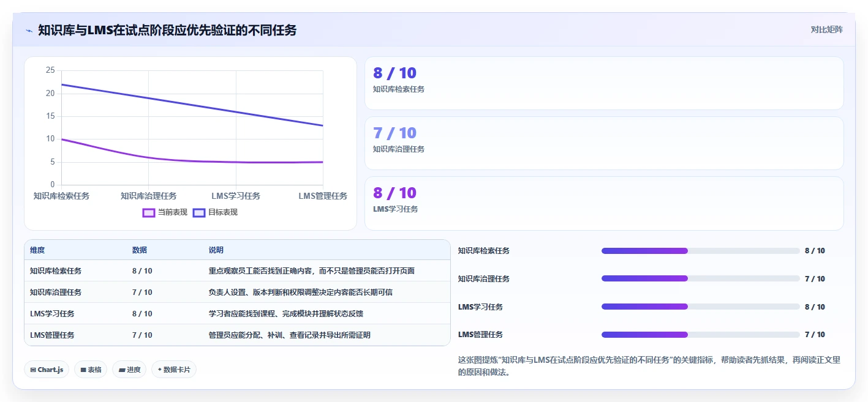Click the 进度 tag chip

click(x=129, y=370)
